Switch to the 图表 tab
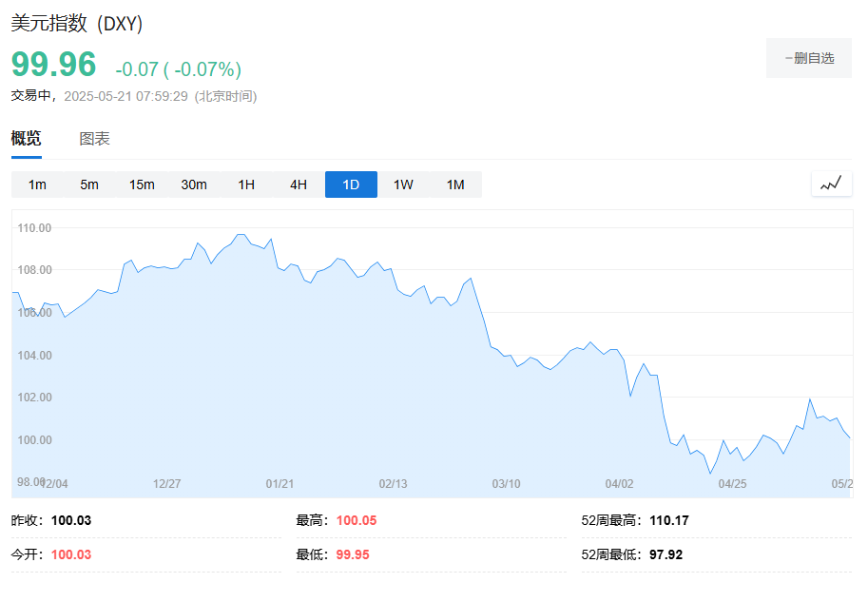Viewport: 868px width, 602px height. (x=95, y=139)
